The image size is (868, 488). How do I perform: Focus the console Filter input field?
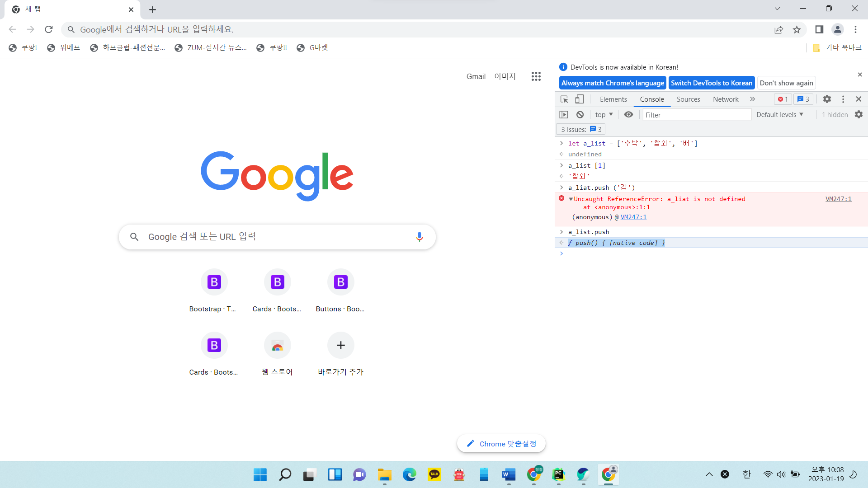[697, 115]
